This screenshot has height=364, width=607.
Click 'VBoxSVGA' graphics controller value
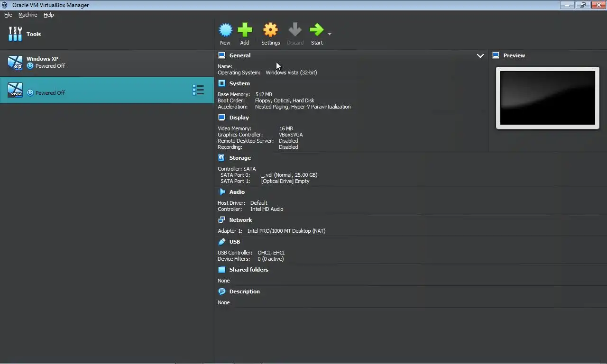coord(291,135)
